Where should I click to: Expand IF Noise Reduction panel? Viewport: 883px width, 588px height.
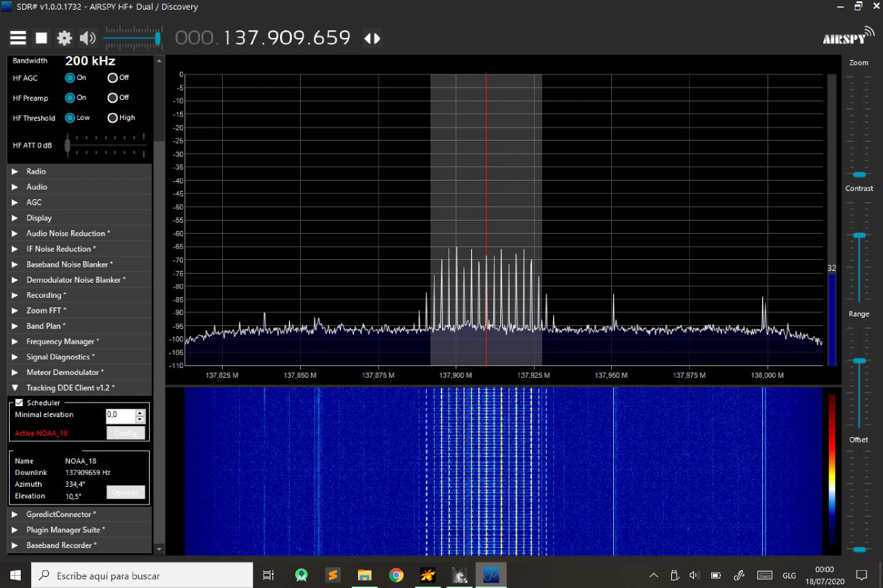click(x=79, y=249)
